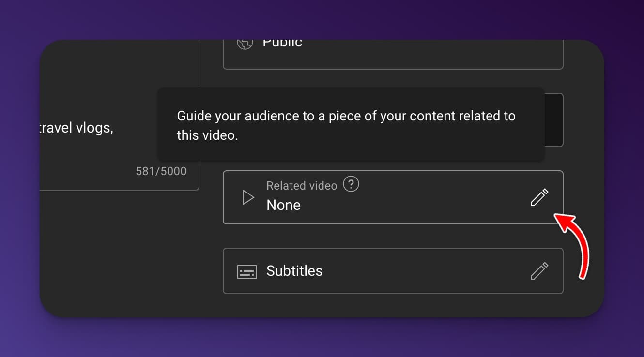This screenshot has height=357, width=644.
Task: Click the help question mark icon
Action: (351, 184)
